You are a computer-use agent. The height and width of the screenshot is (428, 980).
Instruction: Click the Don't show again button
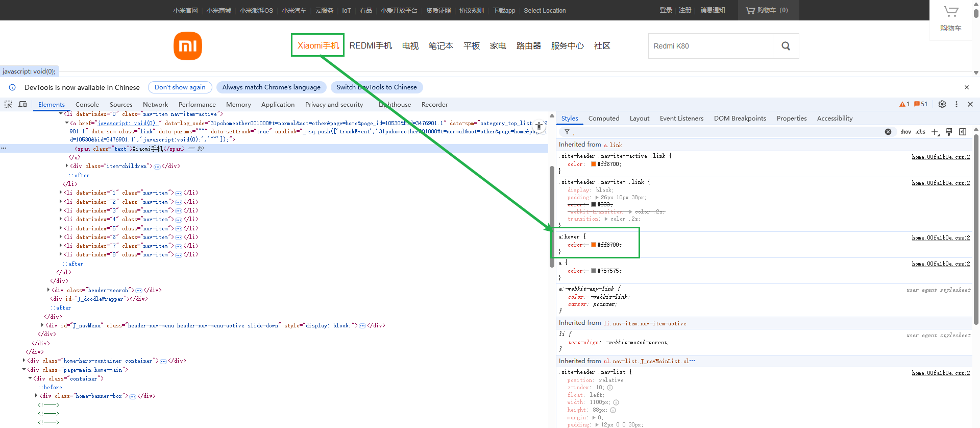tap(180, 87)
